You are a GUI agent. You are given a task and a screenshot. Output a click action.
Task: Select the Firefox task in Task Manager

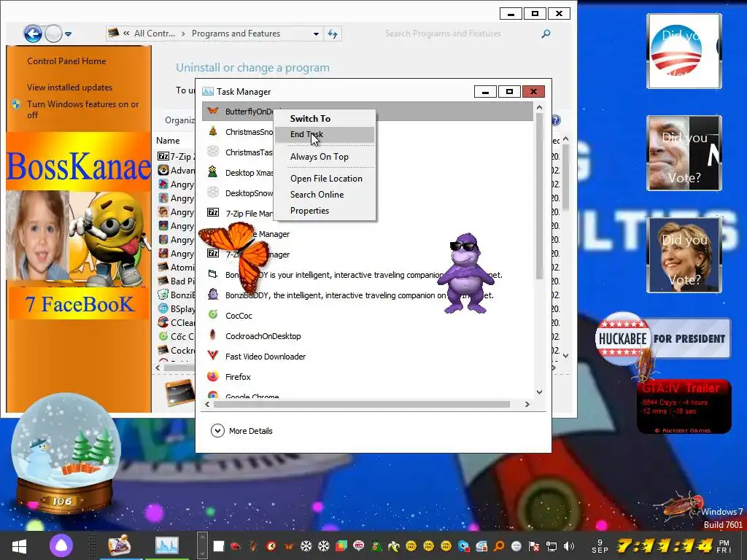pyautogui.click(x=368, y=377)
